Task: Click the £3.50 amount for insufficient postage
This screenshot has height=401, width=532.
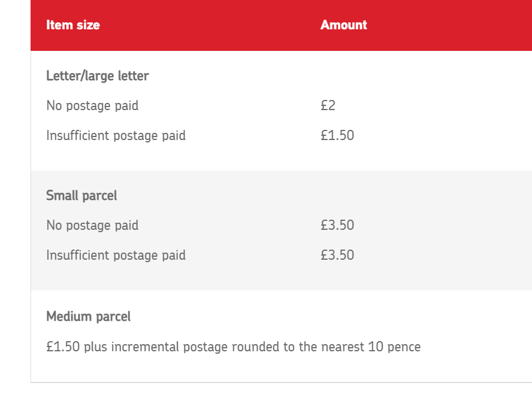Action: coord(337,255)
